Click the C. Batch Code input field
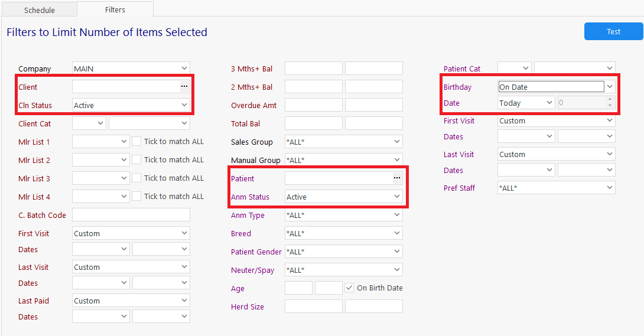 click(x=131, y=215)
